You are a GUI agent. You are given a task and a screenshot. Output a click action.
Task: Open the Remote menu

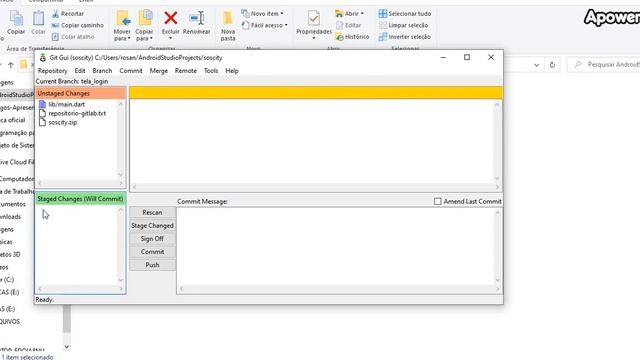coord(186,71)
